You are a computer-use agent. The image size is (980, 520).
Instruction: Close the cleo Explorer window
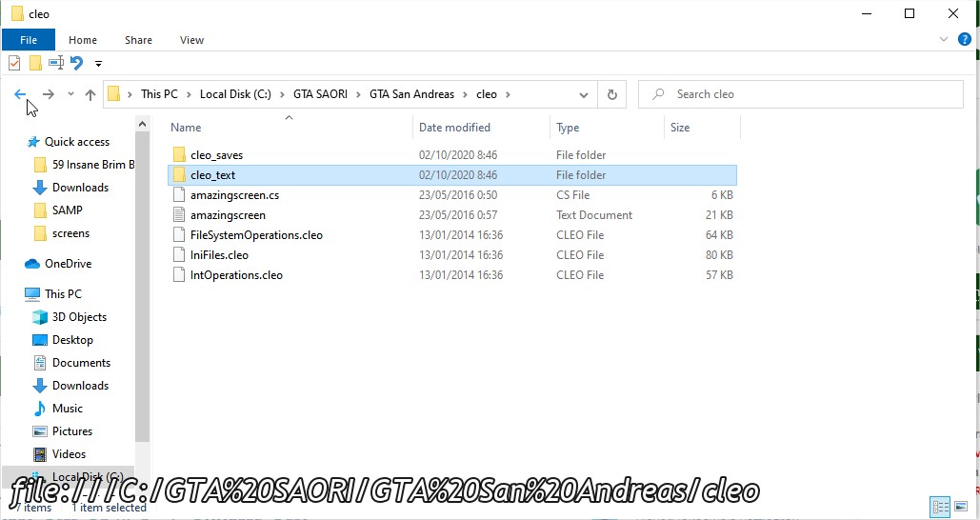(x=953, y=13)
